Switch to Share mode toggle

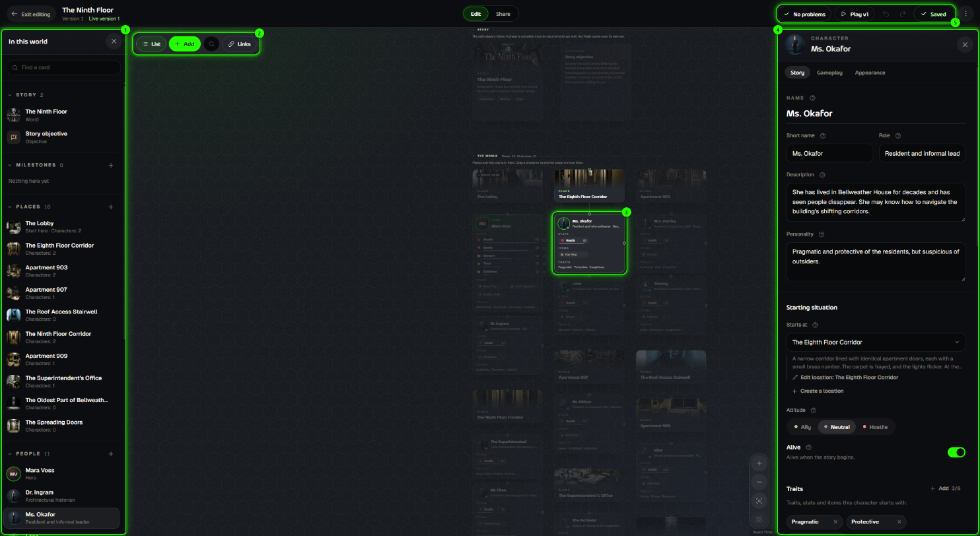point(503,14)
